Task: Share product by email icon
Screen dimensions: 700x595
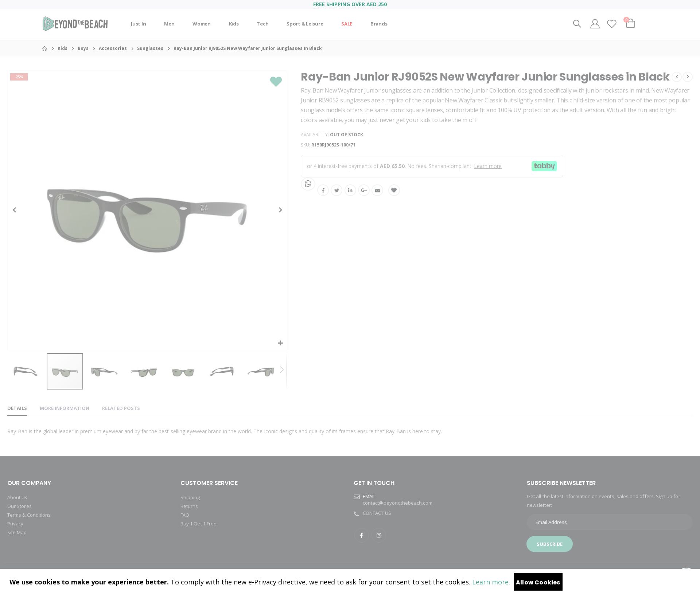Action: click(x=377, y=190)
